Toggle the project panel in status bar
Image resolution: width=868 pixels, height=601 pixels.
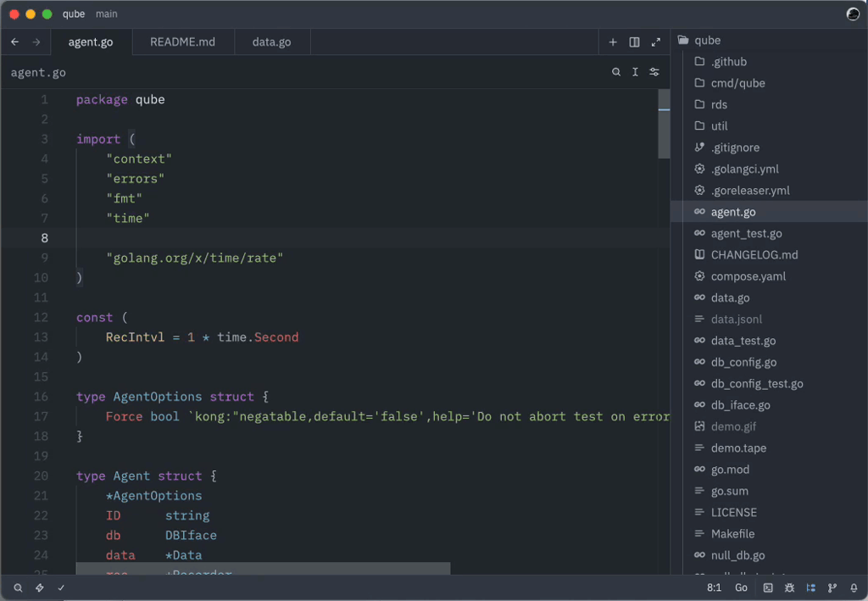coord(811,587)
